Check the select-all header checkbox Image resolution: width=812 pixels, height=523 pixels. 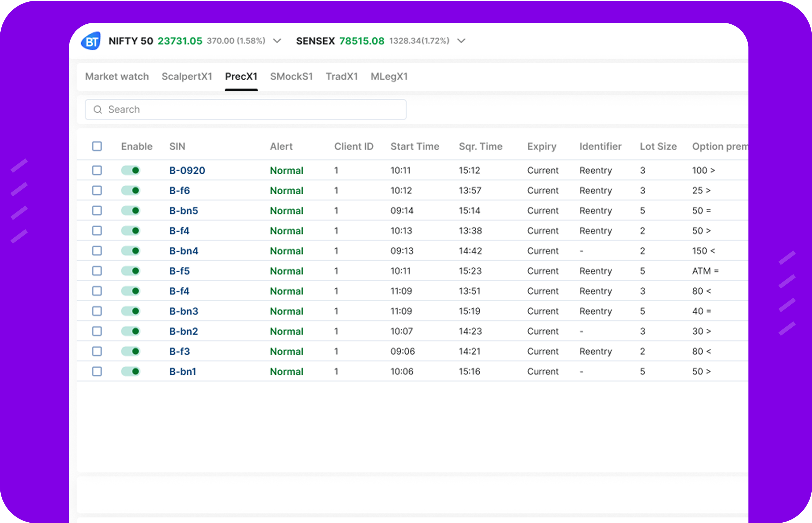tap(97, 146)
